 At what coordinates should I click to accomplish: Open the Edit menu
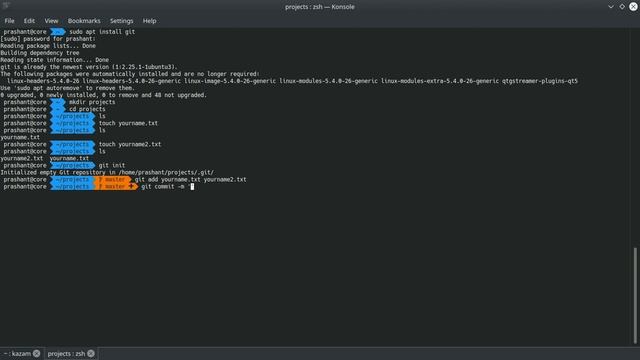(x=29, y=21)
